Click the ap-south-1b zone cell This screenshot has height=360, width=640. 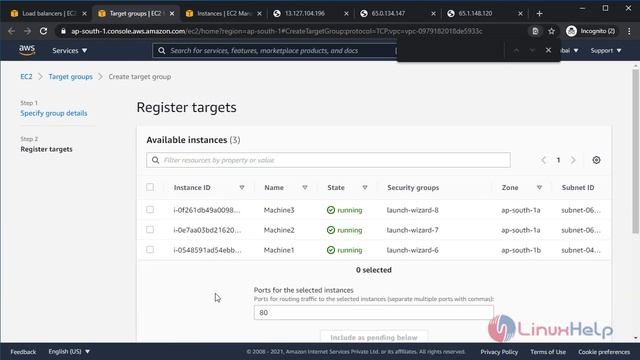click(521, 250)
